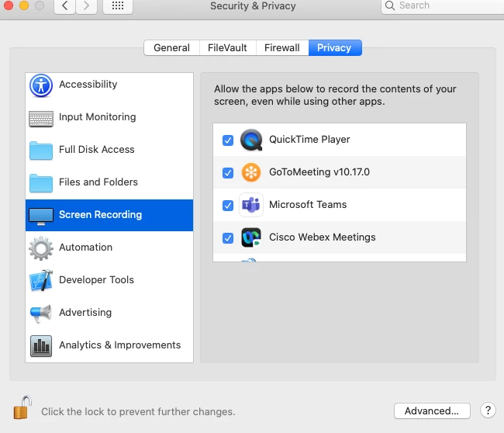Click the Developer Tools hammer icon
The height and width of the screenshot is (433, 504).
pyautogui.click(x=41, y=280)
